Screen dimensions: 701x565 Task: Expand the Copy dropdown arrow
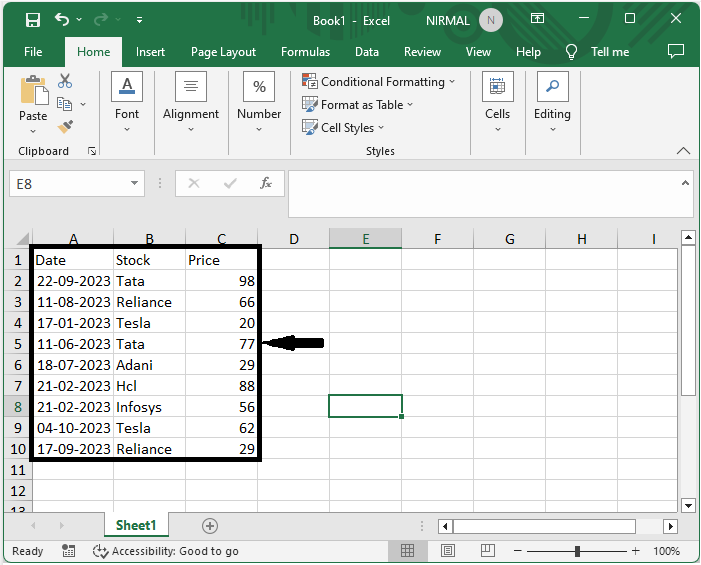tap(83, 105)
